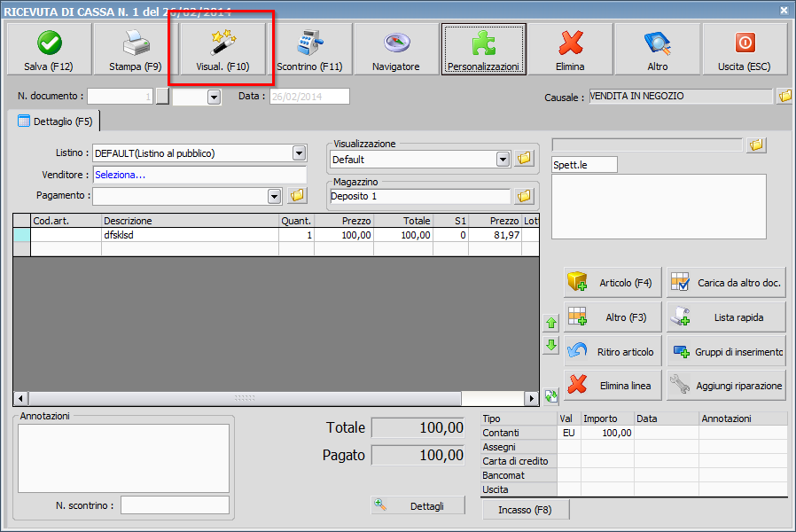Click the grid's horizontal scrollbar left arrow

[20, 398]
